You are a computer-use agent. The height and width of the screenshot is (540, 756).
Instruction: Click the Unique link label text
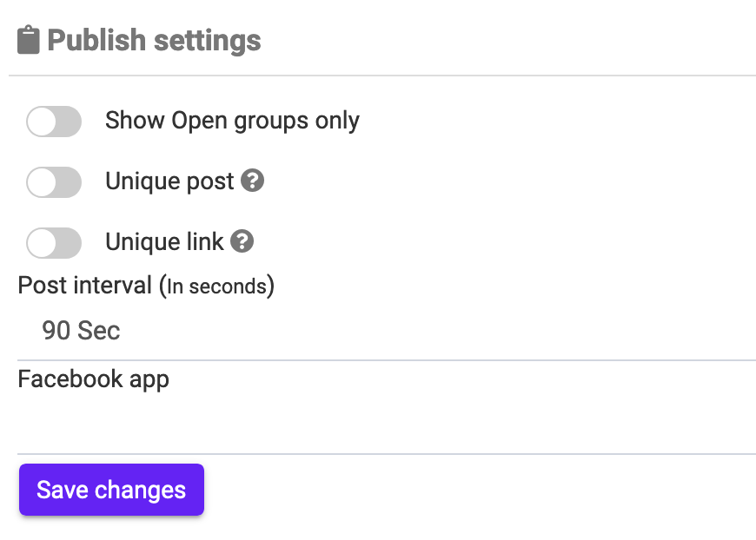[164, 242]
